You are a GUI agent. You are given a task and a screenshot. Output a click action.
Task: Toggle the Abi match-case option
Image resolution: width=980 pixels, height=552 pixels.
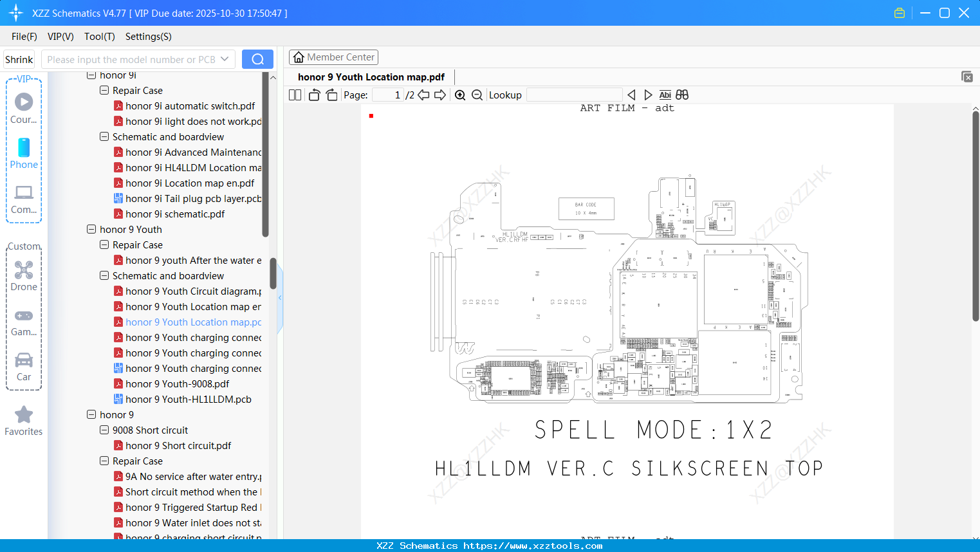point(665,95)
